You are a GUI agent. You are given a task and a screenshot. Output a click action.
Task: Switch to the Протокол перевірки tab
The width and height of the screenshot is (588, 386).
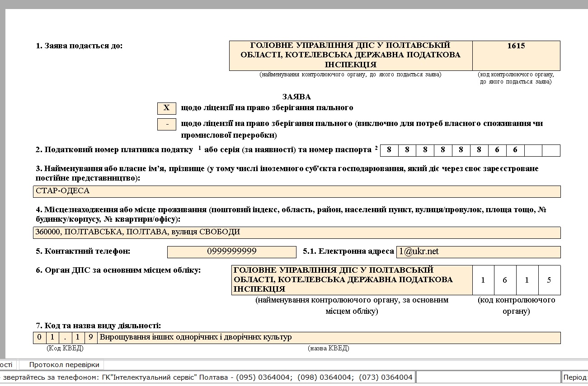pos(64,365)
